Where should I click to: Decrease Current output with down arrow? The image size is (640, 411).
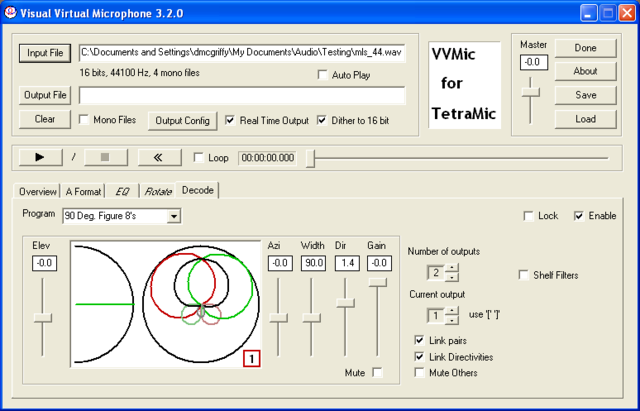tap(451, 320)
